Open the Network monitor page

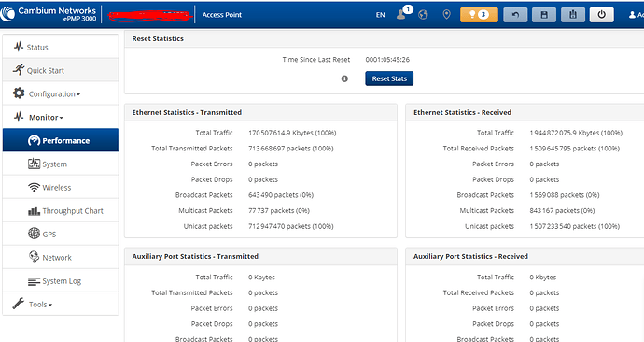point(61,258)
